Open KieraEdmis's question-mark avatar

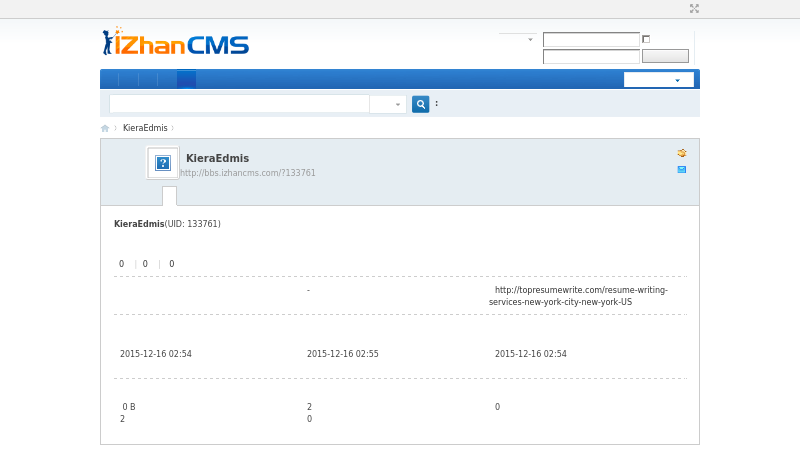(163, 163)
